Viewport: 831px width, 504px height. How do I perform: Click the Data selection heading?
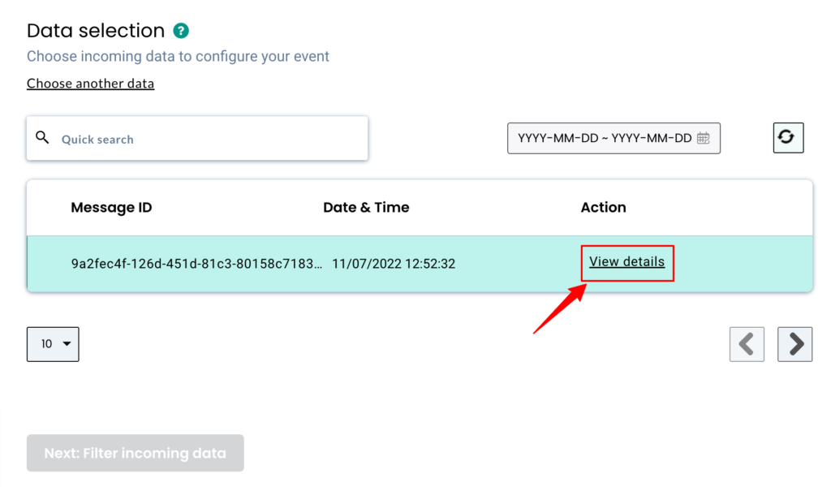pos(96,31)
